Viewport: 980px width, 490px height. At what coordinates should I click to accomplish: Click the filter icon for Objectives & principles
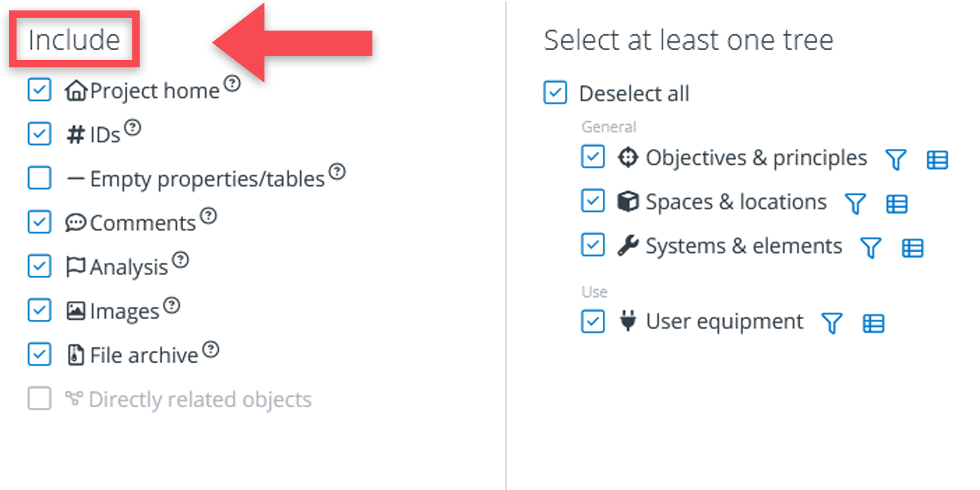[895, 160]
